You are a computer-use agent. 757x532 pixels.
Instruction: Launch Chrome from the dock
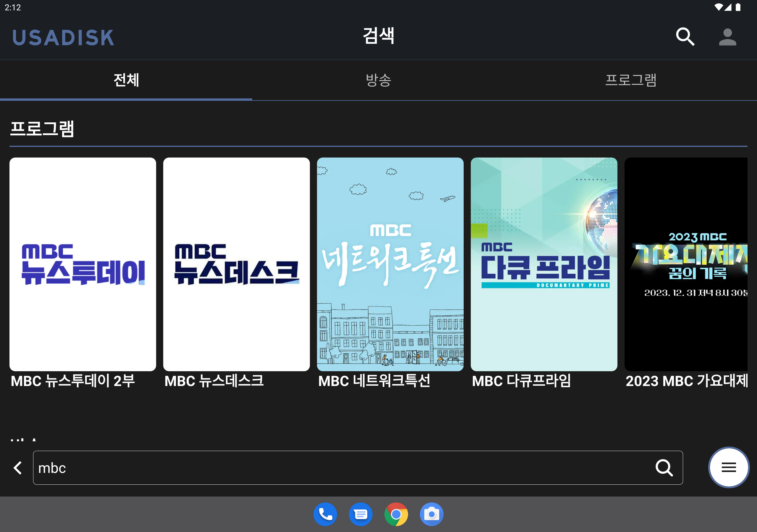pyautogui.click(x=396, y=514)
